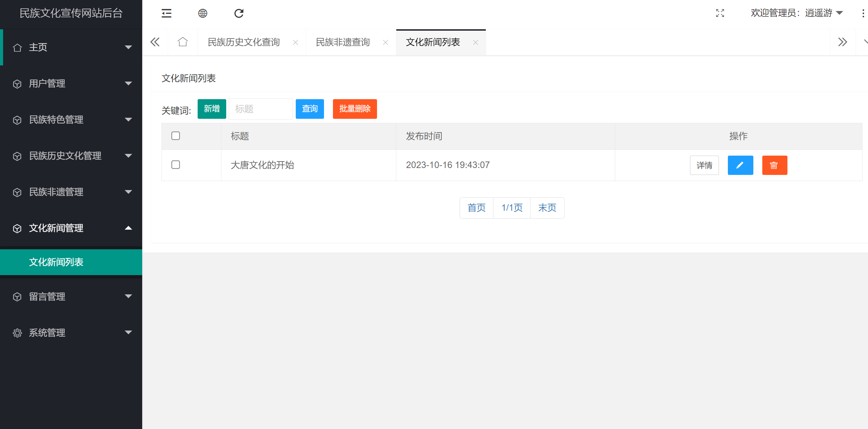The height and width of the screenshot is (429, 868).
Task: Collapse the sidebar with menu-fold icon
Action: click(167, 13)
